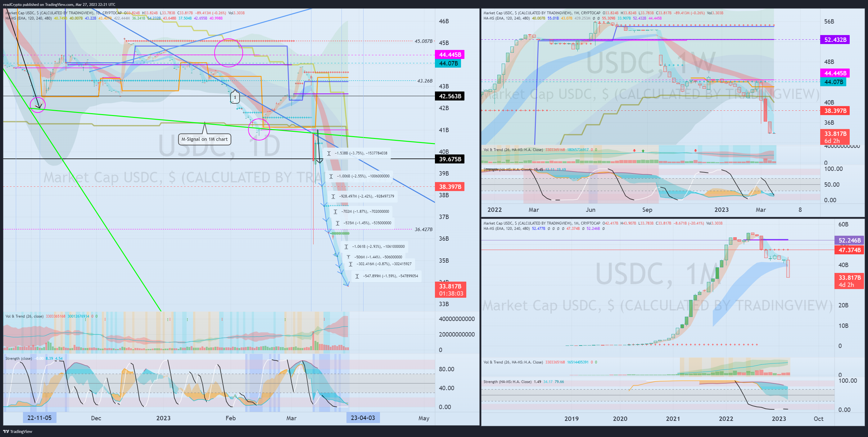Image resolution: width=868 pixels, height=437 pixels.
Task: Select the 39.675B black price label on daily axis
Action: tap(450, 159)
